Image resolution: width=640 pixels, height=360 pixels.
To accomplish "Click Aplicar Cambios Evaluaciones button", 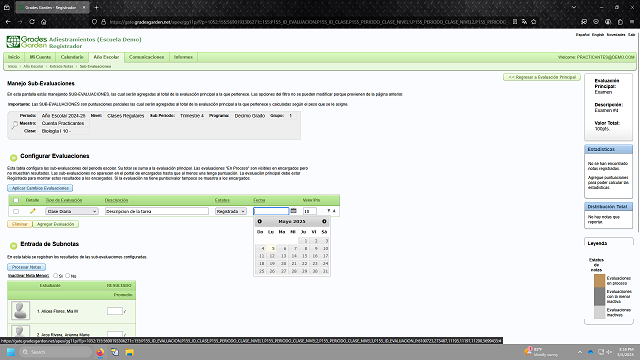I will click(40, 188).
